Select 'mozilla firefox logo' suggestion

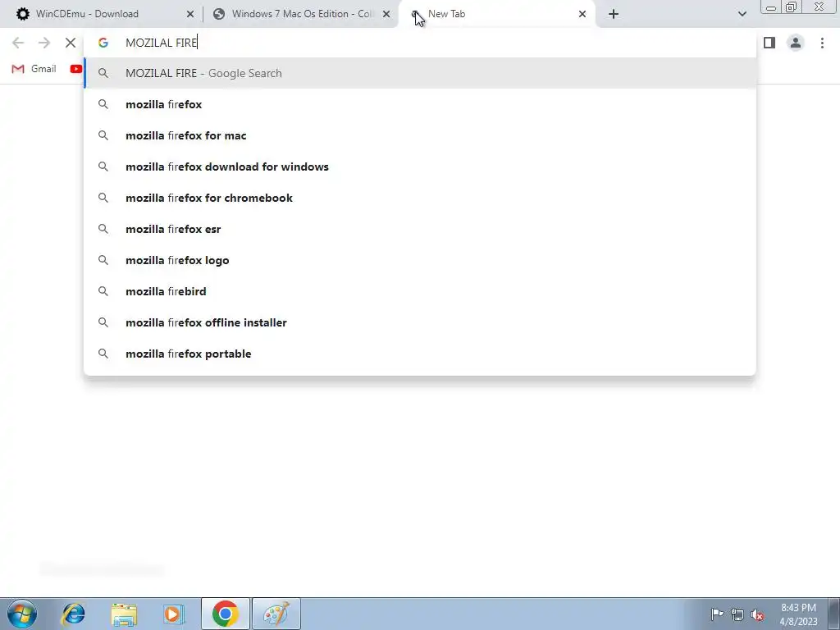420,260
